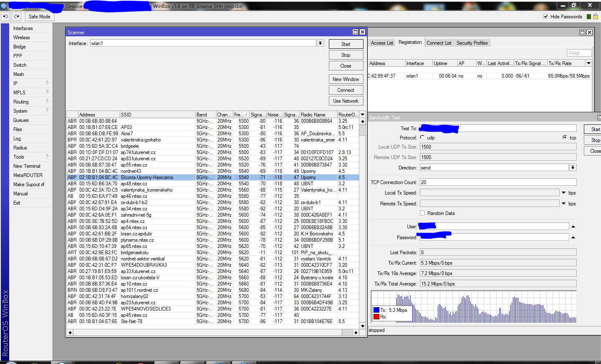The height and width of the screenshot is (364, 601).
Task: Click the Redo arrow icon
Action: click(17, 16)
